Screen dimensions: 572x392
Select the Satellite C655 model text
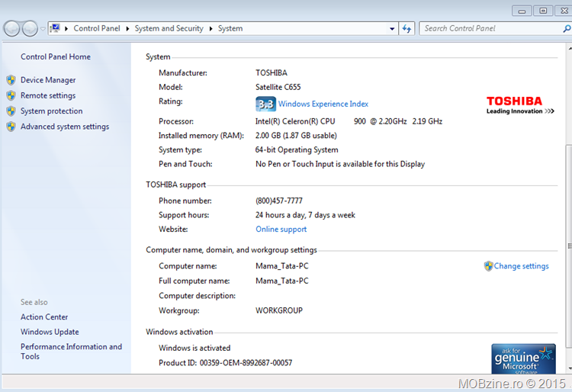point(278,87)
